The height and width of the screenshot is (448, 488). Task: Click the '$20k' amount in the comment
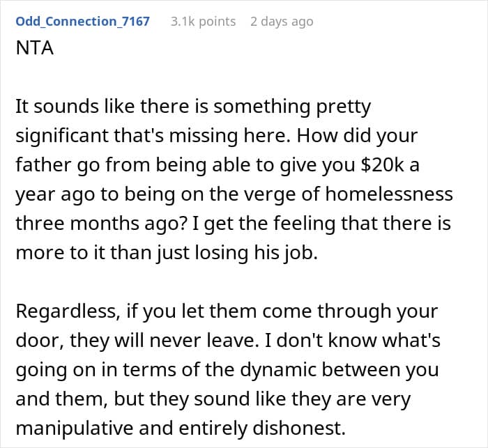pyautogui.click(x=382, y=164)
